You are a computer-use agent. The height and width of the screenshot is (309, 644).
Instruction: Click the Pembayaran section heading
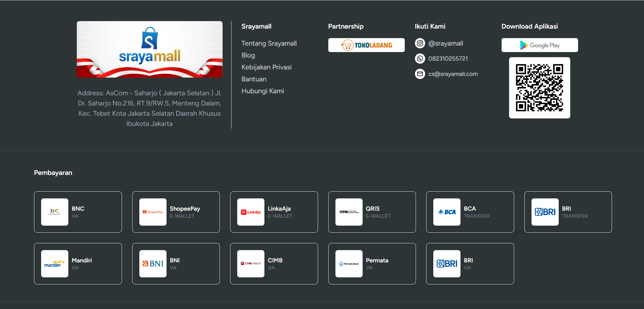53,173
